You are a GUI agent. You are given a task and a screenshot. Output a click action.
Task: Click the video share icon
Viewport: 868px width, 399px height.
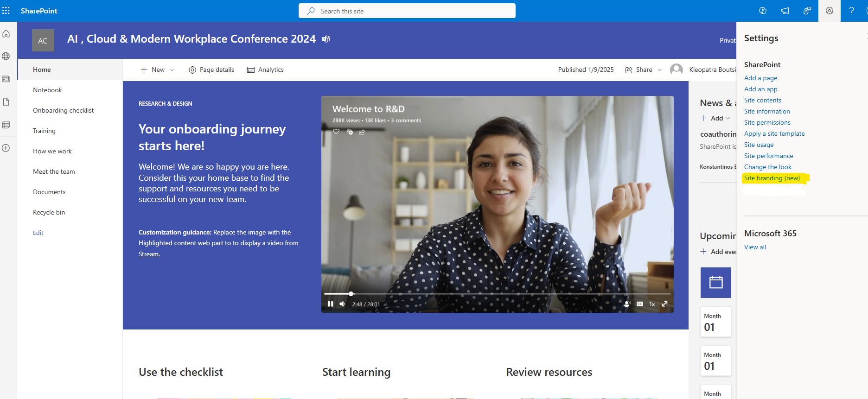pos(362,132)
